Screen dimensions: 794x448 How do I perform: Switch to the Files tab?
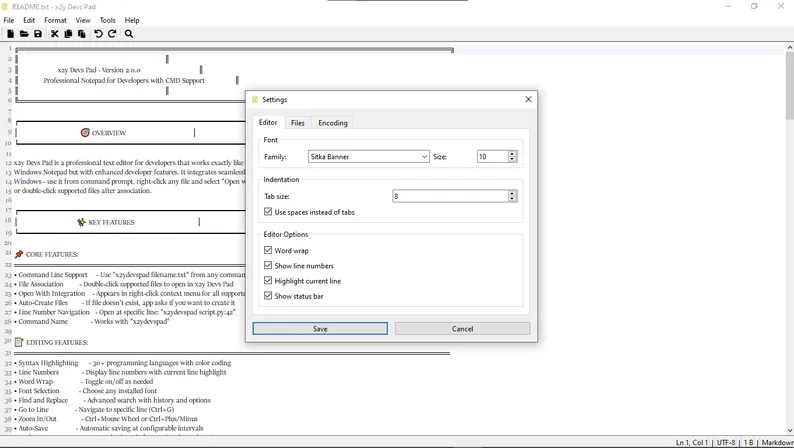coord(298,123)
